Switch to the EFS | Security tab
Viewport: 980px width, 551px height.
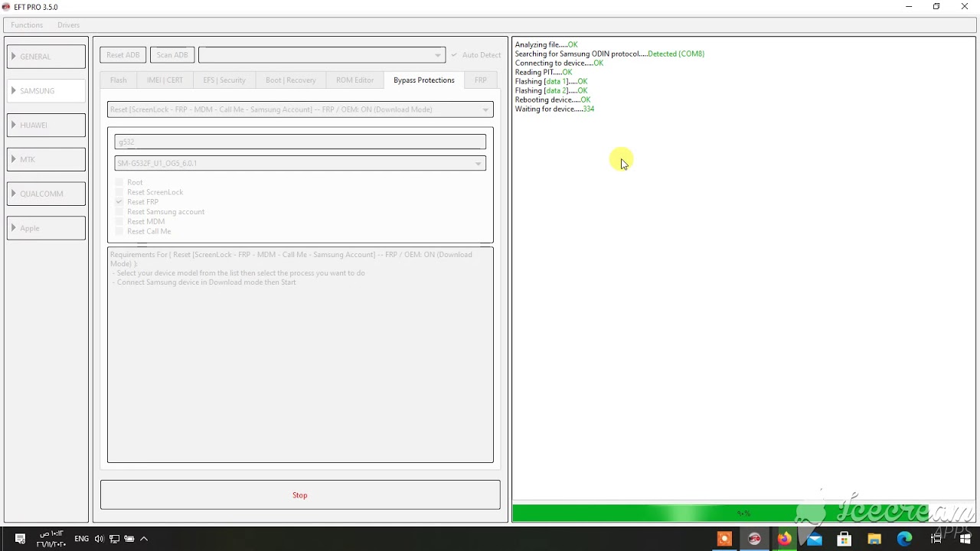pos(224,80)
